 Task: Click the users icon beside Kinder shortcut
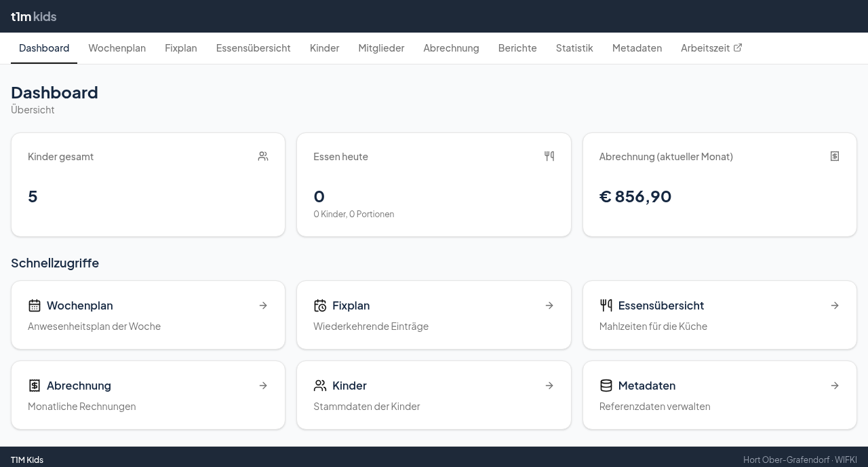(x=320, y=386)
